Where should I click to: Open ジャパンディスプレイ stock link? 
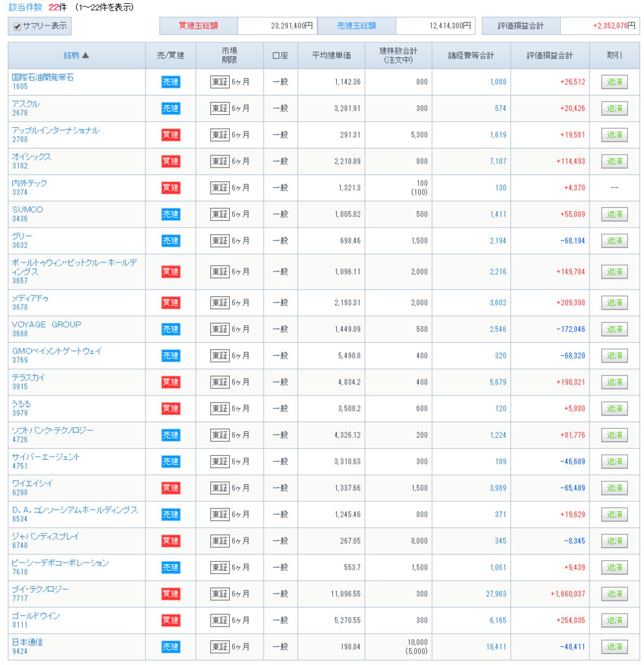tap(45, 536)
